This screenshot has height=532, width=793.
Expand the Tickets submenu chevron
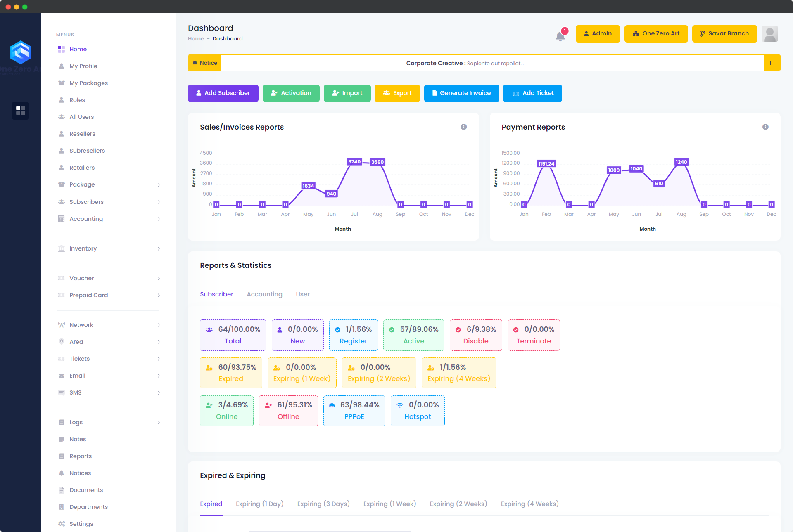pyautogui.click(x=159, y=359)
